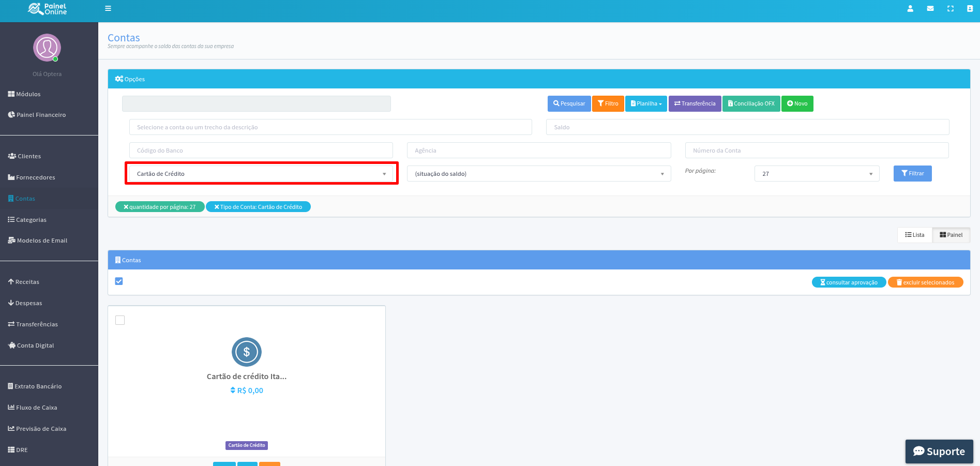Remove the Tipo de Conta filter tag
This screenshot has width=980, height=466.
coord(217,207)
